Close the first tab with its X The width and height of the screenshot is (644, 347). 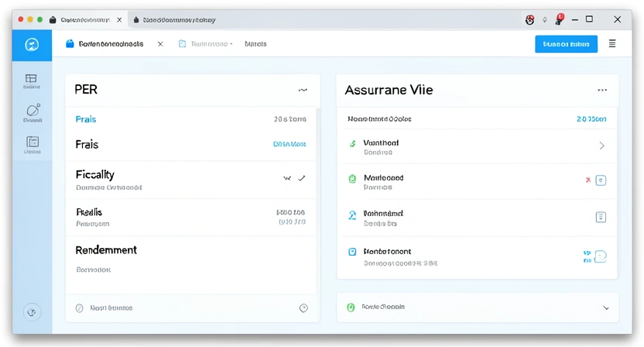click(160, 44)
